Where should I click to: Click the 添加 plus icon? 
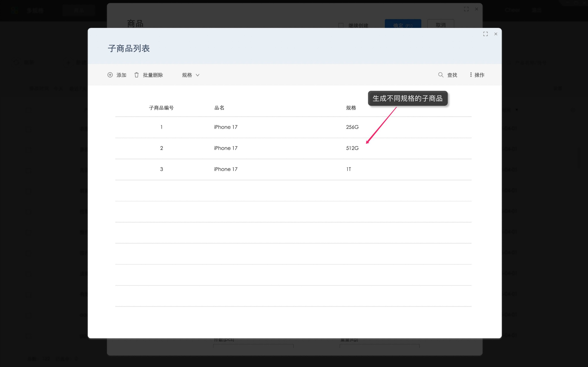(110, 75)
